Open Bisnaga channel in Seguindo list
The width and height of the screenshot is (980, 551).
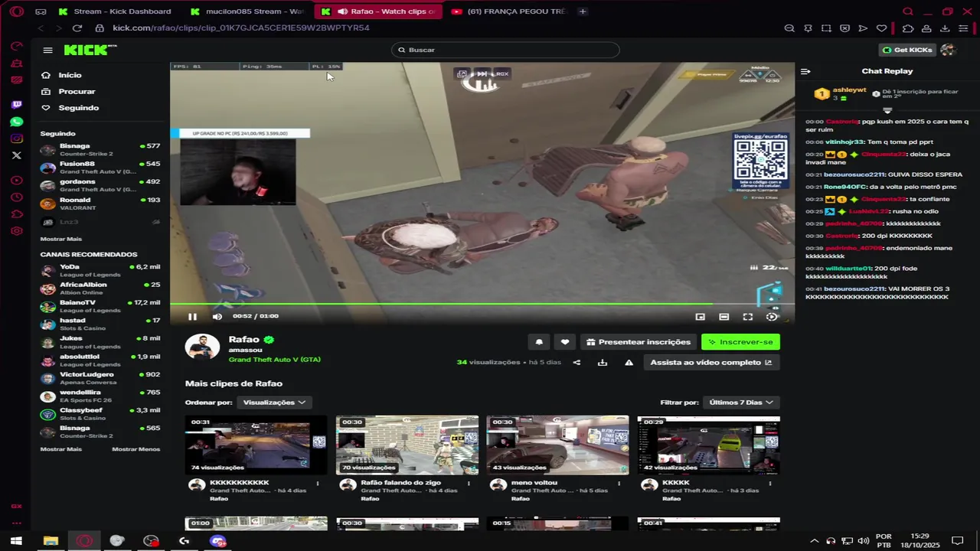click(x=100, y=149)
